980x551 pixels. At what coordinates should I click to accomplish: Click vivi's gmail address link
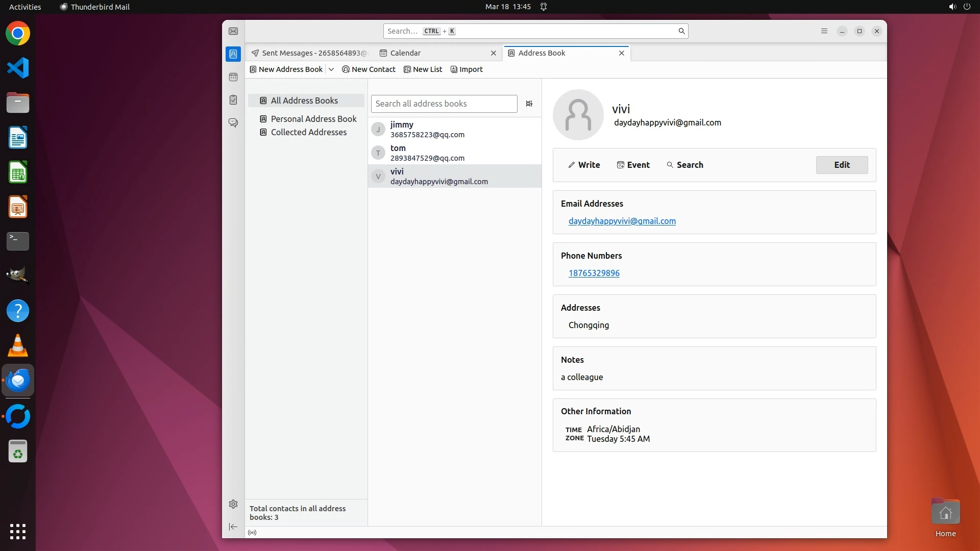[622, 221]
